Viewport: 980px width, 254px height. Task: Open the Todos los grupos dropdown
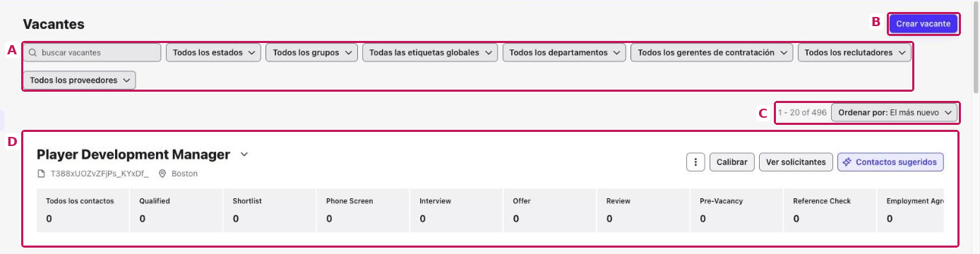pyautogui.click(x=311, y=52)
